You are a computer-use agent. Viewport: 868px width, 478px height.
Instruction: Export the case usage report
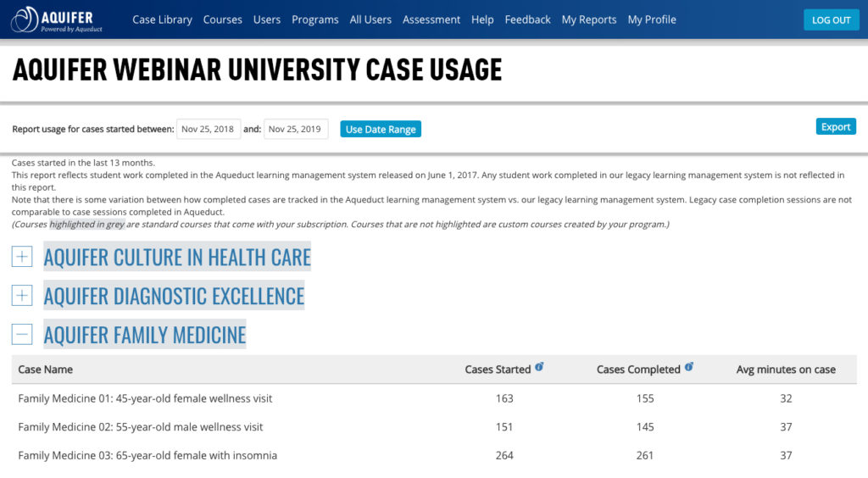[836, 126]
